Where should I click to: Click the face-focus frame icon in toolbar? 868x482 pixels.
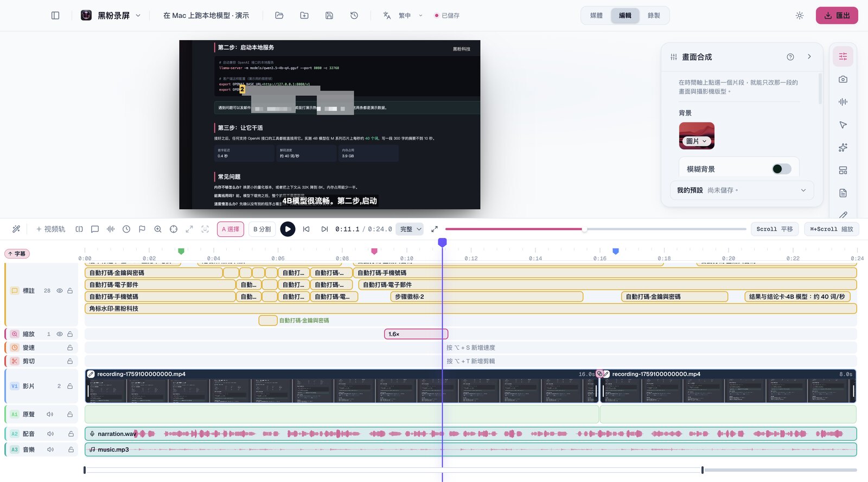[x=205, y=229]
